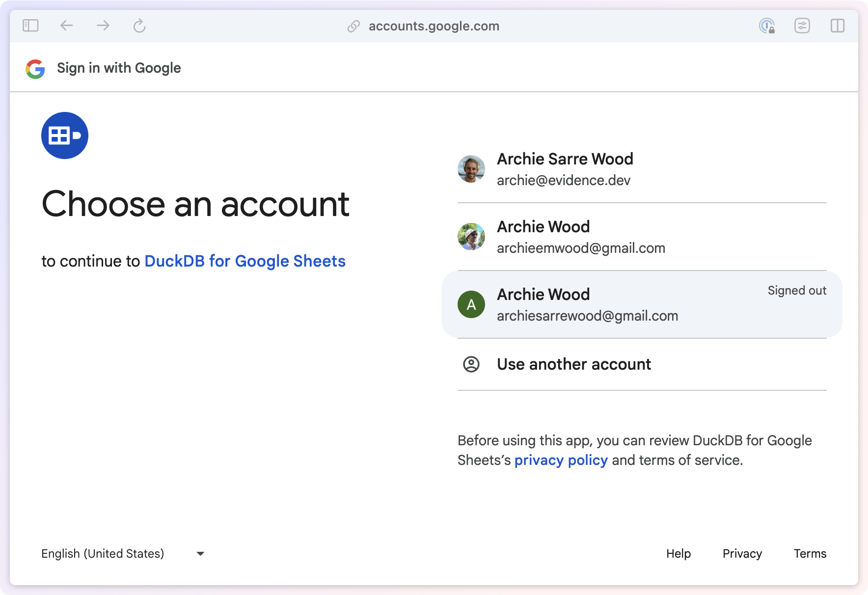Screen dimensions: 868x595
Task: Open the Help link
Action: 678,554
